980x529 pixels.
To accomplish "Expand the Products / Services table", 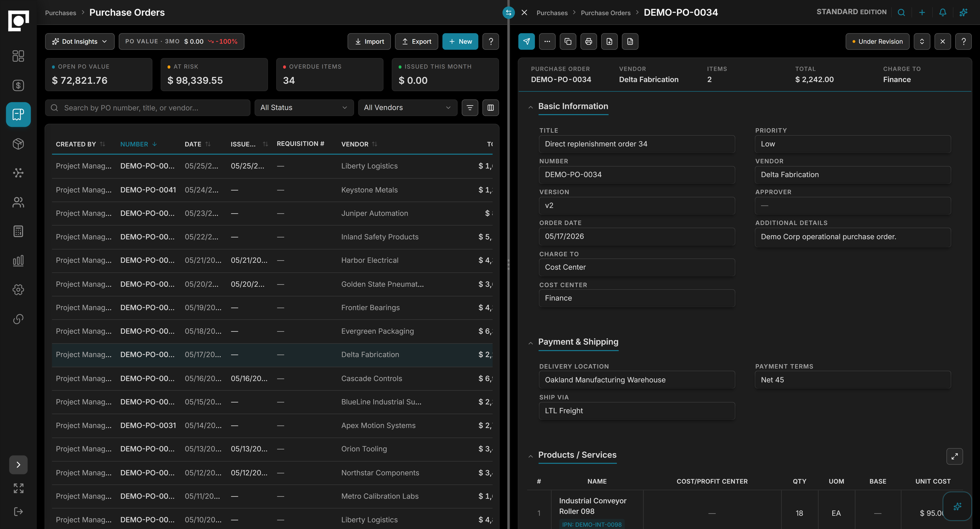I will point(954,456).
